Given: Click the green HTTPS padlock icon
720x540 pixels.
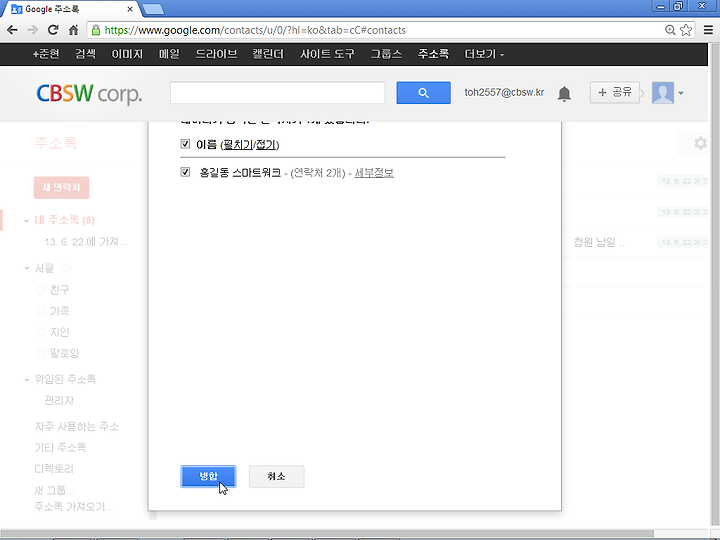Looking at the screenshot, I should pos(96,30).
